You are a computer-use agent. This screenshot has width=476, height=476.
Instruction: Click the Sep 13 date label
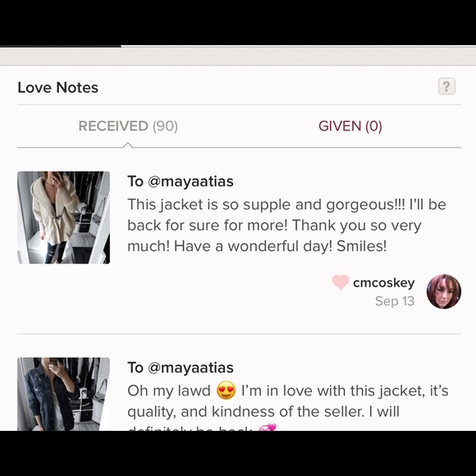395,301
